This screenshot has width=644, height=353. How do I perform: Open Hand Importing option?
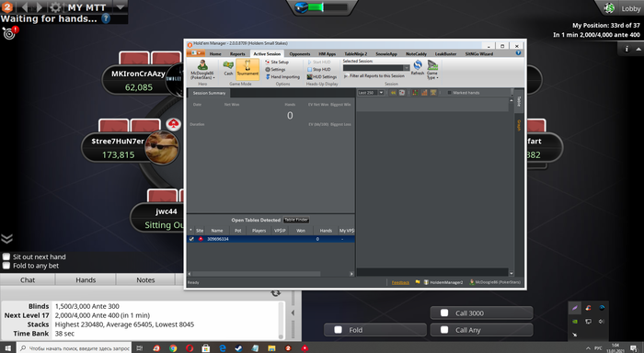tap(282, 76)
